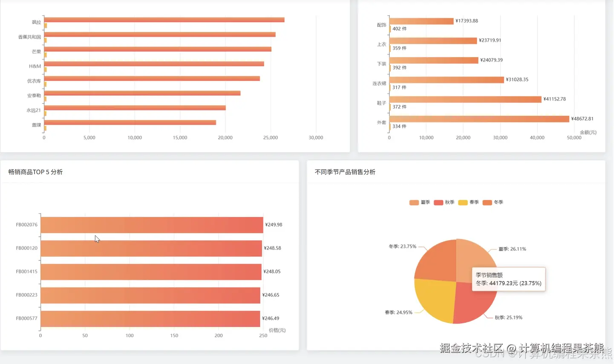Click the 392 件 quantity label
The height and width of the screenshot is (364, 614).
coord(399,68)
